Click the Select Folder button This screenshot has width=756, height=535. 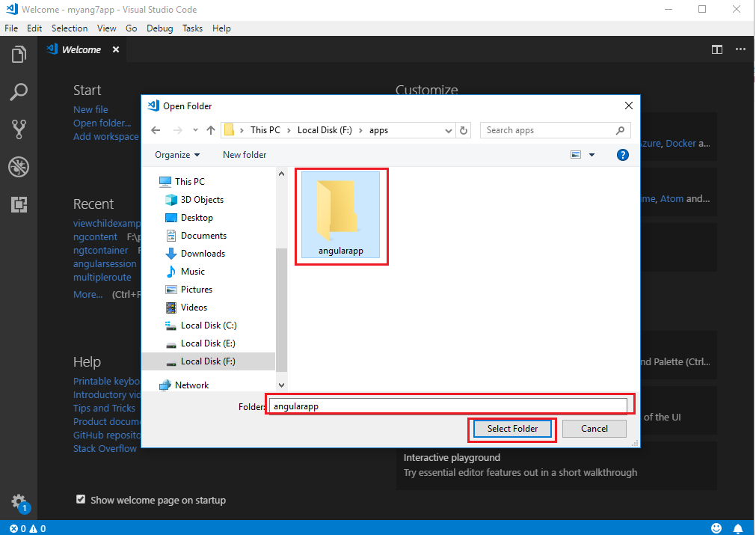pos(512,429)
